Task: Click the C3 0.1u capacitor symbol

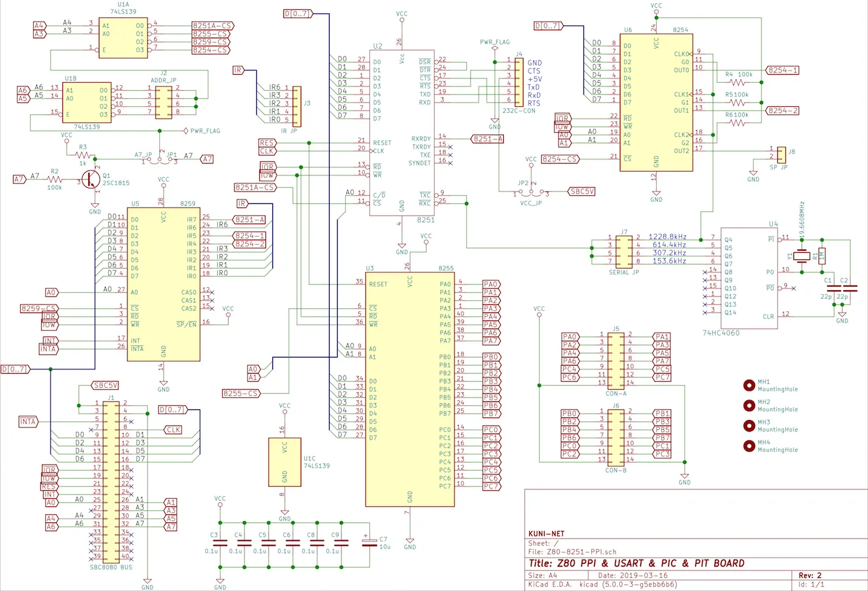Action: (220, 543)
